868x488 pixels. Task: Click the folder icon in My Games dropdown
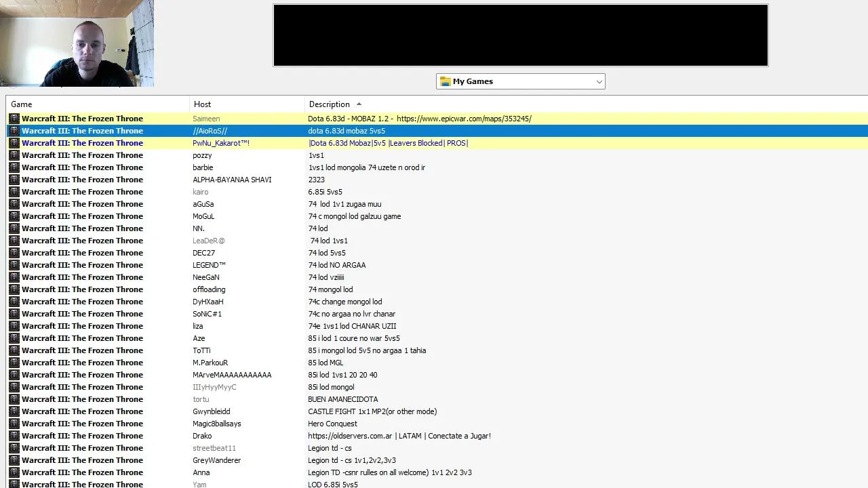pos(446,81)
